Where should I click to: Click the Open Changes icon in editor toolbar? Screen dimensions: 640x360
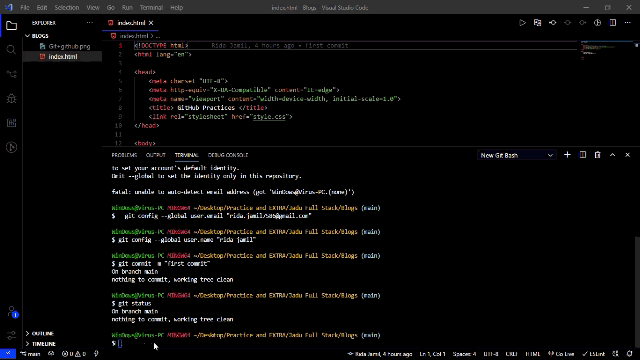tap(537, 23)
